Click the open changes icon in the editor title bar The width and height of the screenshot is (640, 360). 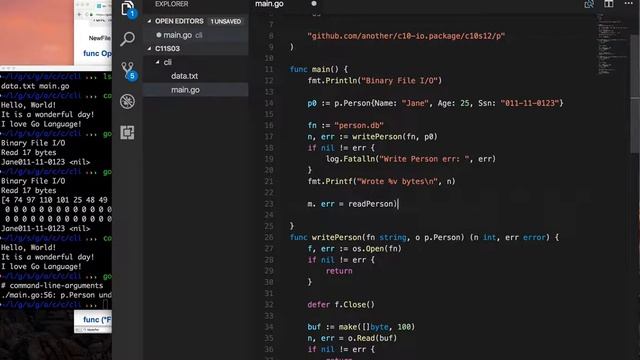[589, 4]
